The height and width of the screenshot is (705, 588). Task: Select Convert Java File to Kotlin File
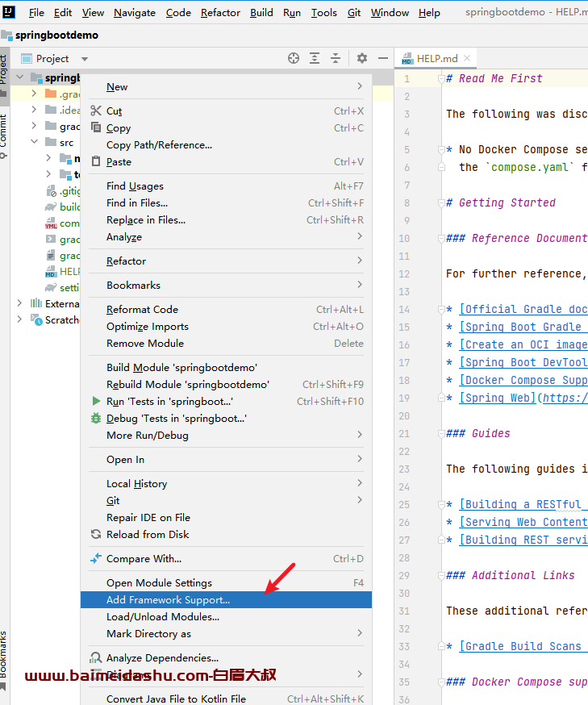coord(226,699)
